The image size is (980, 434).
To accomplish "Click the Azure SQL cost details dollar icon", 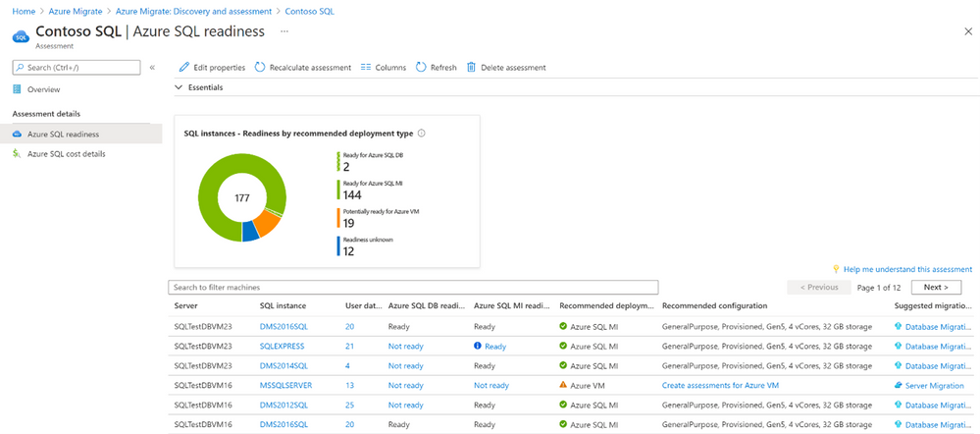I will (x=17, y=154).
